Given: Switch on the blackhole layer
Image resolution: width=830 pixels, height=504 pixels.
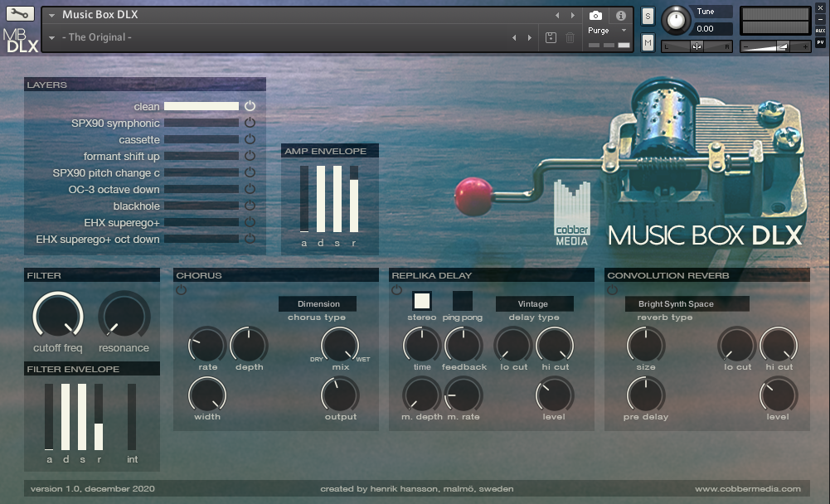Looking at the screenshot, I should (x=250, y=206).
